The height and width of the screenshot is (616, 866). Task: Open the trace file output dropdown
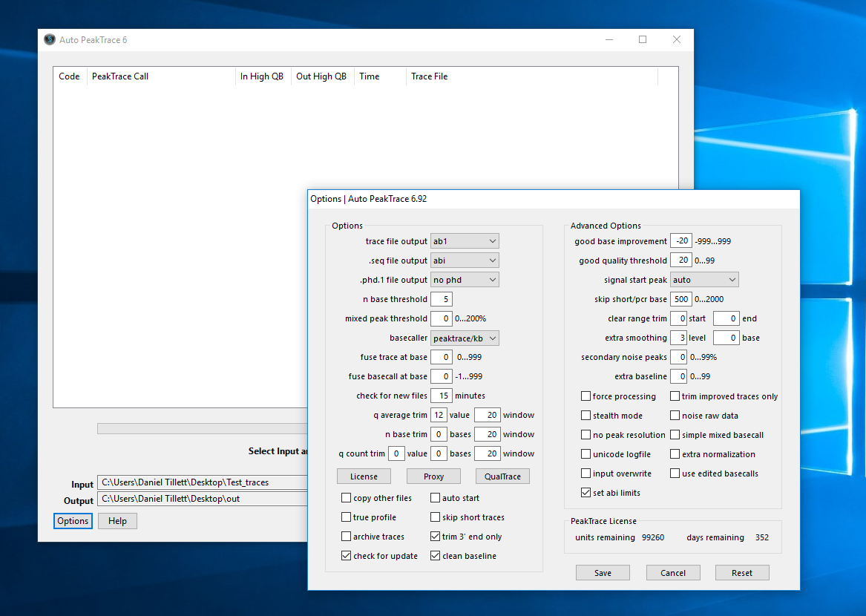pyautogui.click(x=465, y=241)
